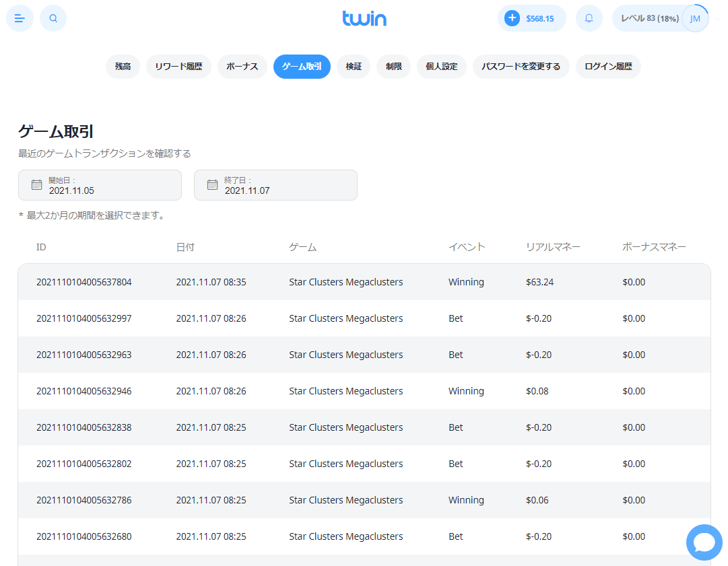Viewport: 728px width, 566px height.
Task: Click the リアルマネー column header
Action: pyautogui.click(x=553, y=247)
